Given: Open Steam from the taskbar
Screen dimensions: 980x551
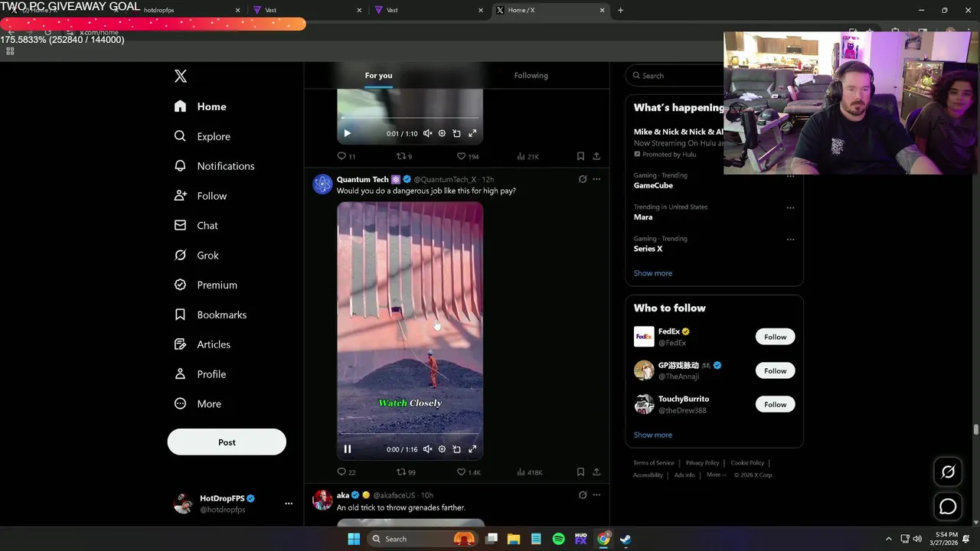Looking at the screenshot, I should (x=626, y=539).
